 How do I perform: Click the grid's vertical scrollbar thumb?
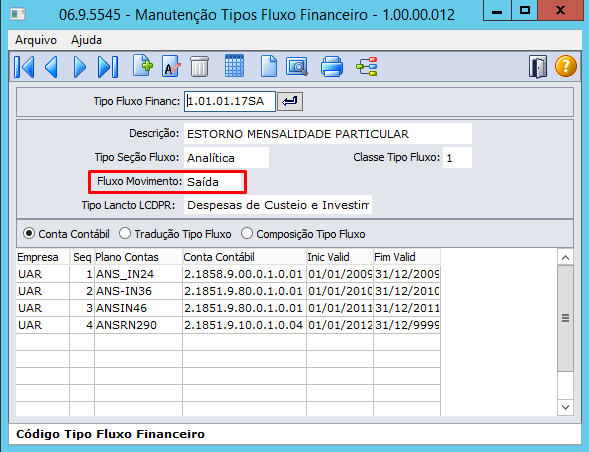[x=565, y=319]
